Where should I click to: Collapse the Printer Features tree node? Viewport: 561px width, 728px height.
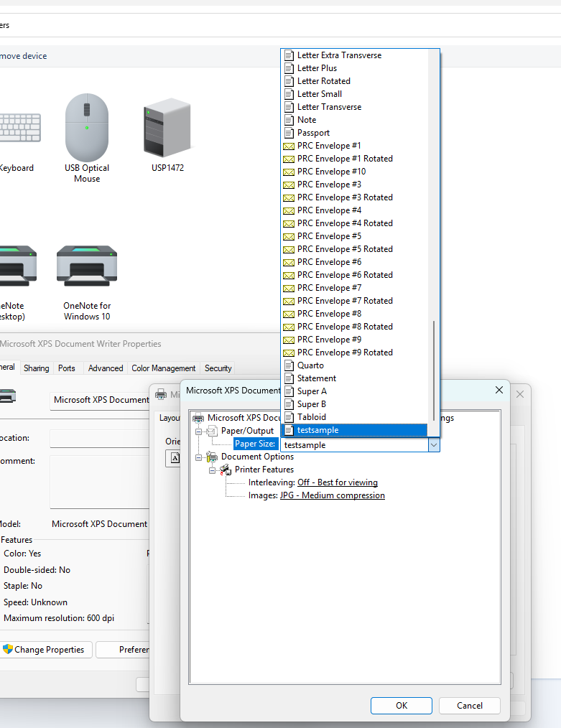[x=212, y=470]
